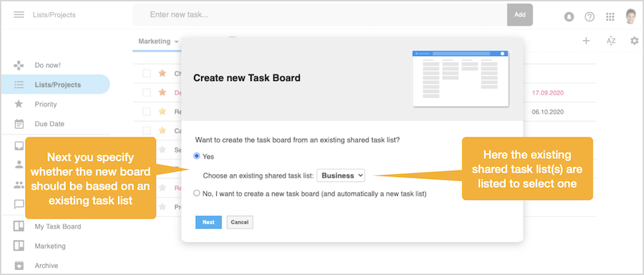Screen dimensions: 644x275
Task: Select the Yes radio button
Action: pyautogui.click(x=197, y=156)
